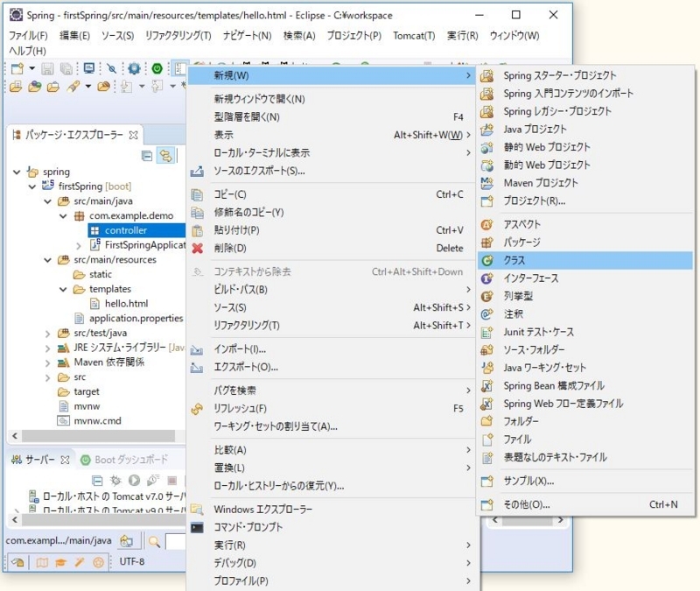Select パッケージ in the New submenu
700x591 pixels.
584,243
